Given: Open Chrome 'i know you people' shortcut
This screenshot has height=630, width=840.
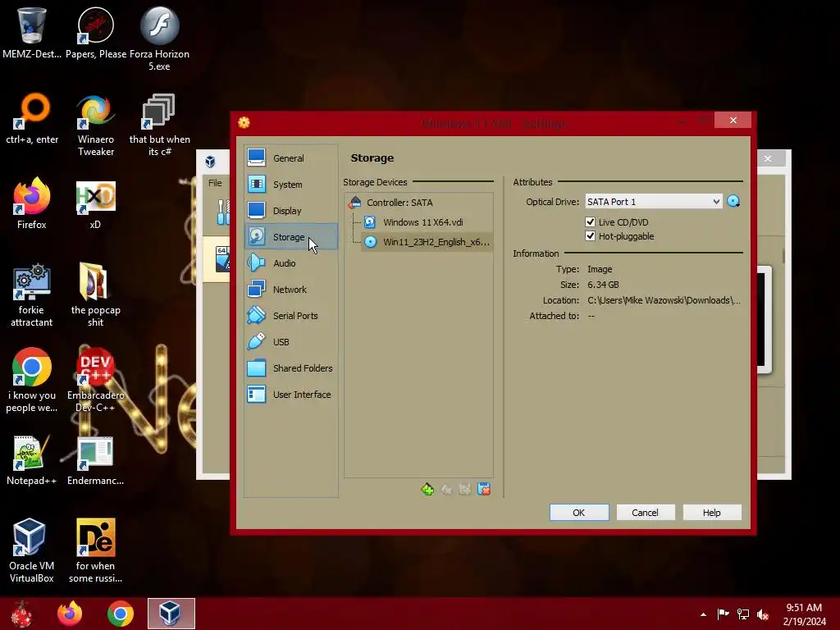Looking at the screenshot, I should [x=32, y=381].
